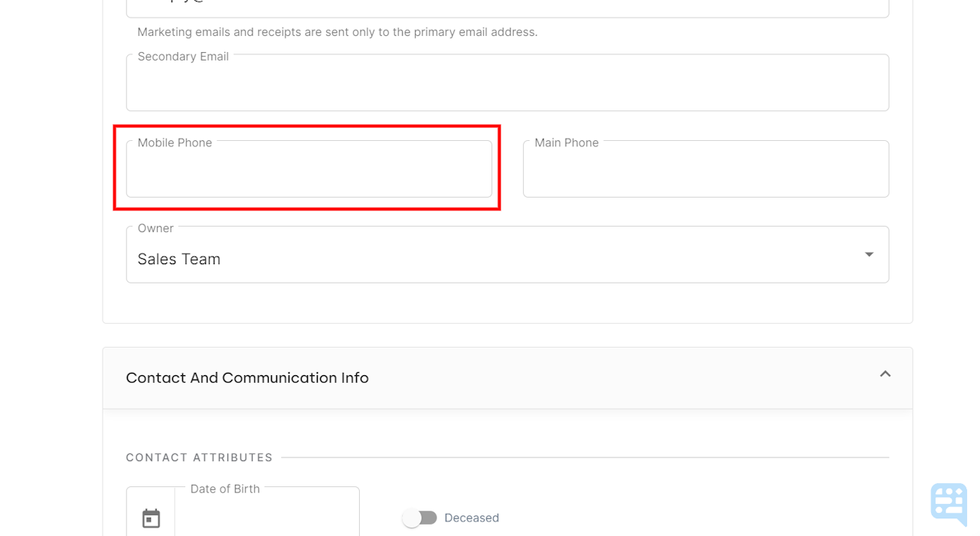Select the CONTACT ATTRIBUTES section heading
Screen dimensions: 980x536
[x=199, y=457]
